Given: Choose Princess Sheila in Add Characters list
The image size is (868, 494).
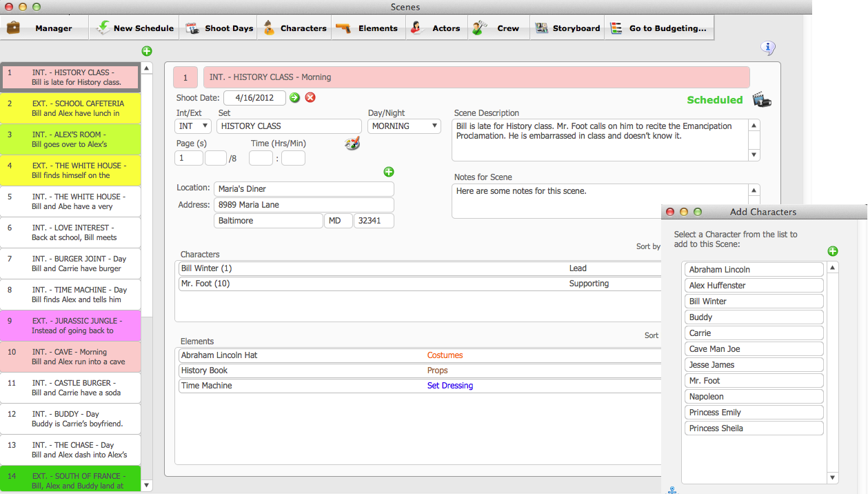Looking at the screenshot, I should 754,428.
